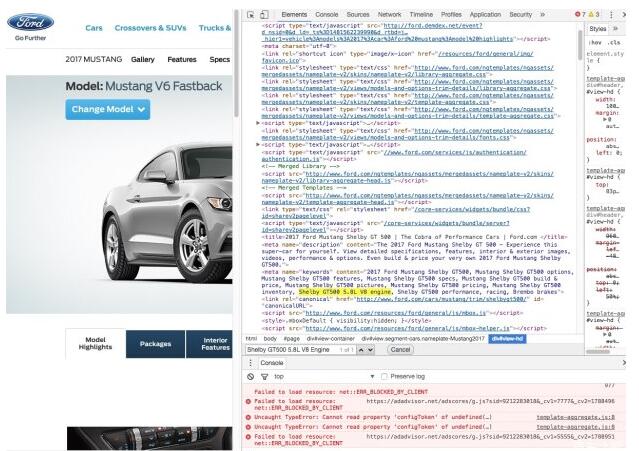639x451 pixels.
Task: Switch to the Security tab
Action: pos(520,14)
